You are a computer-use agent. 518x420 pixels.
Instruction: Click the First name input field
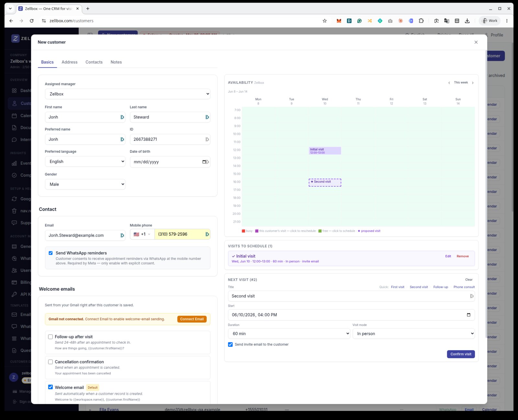click(85, 117)
